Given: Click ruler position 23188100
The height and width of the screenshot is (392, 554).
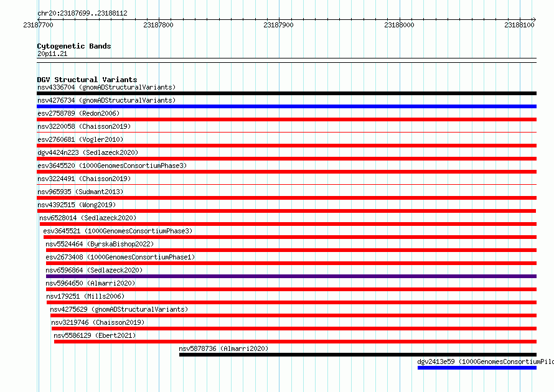Looking at the screenshot, I should coord(519,25).
